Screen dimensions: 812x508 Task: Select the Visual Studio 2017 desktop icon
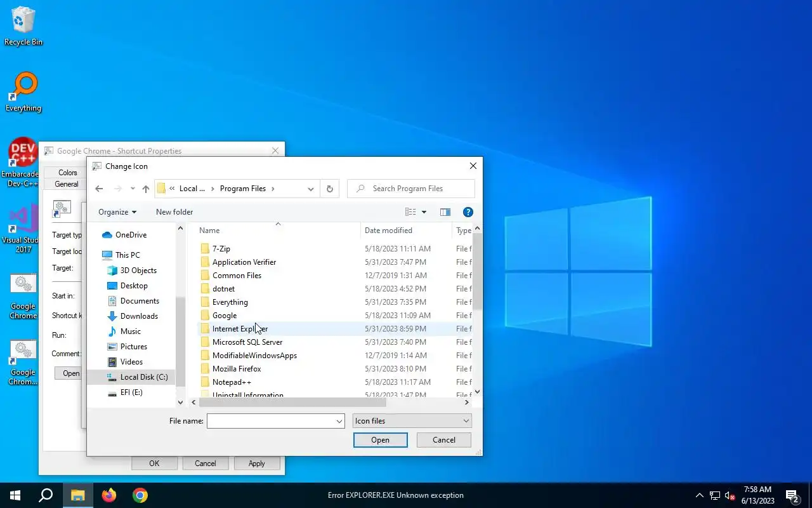point(23,229)
